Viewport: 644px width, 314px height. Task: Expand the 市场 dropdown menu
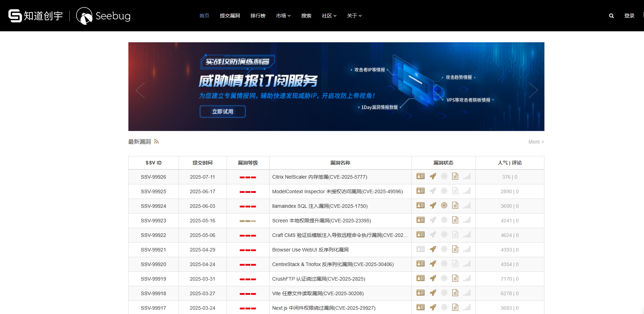[x=283, y=16]
